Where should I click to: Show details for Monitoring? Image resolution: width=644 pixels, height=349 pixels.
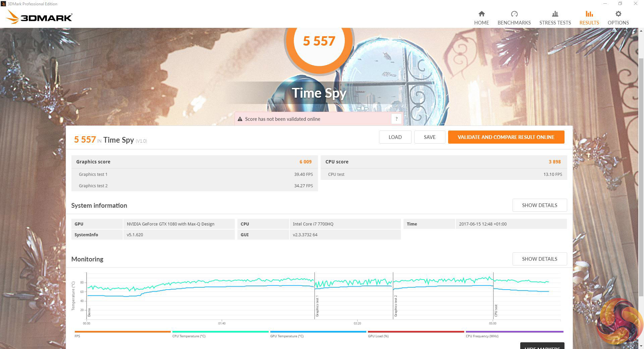click(x=540, y=259)
